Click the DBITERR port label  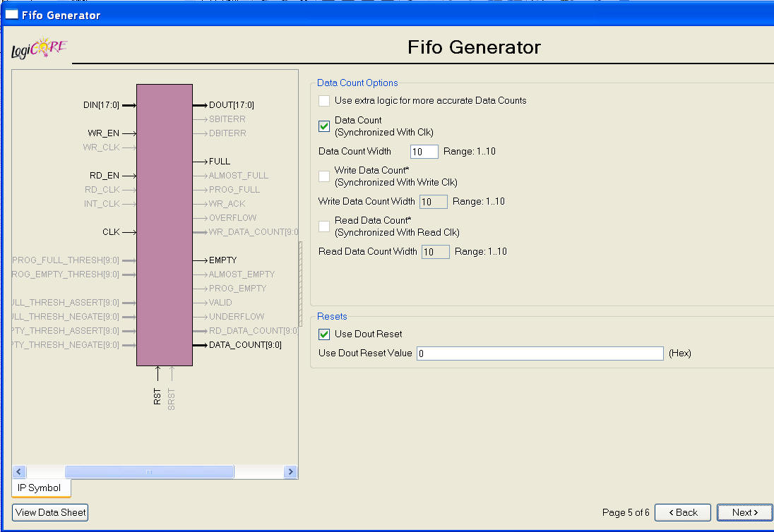227,133
